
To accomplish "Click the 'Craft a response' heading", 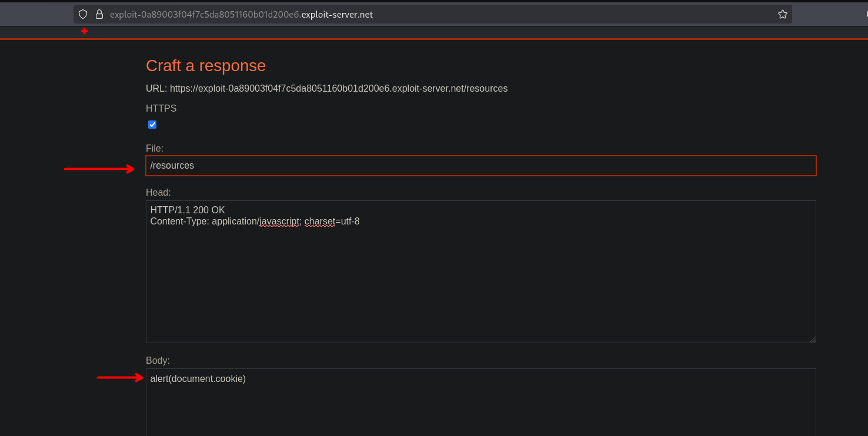I will (206, 66).
